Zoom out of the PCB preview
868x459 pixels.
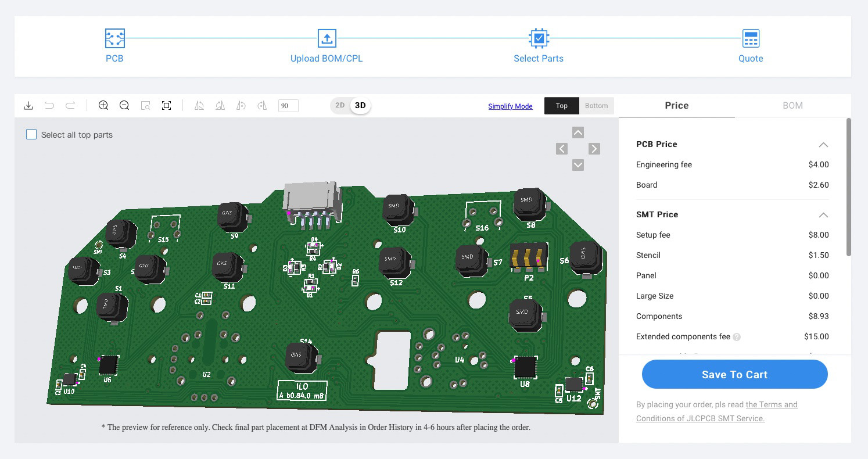pos(124,105)
